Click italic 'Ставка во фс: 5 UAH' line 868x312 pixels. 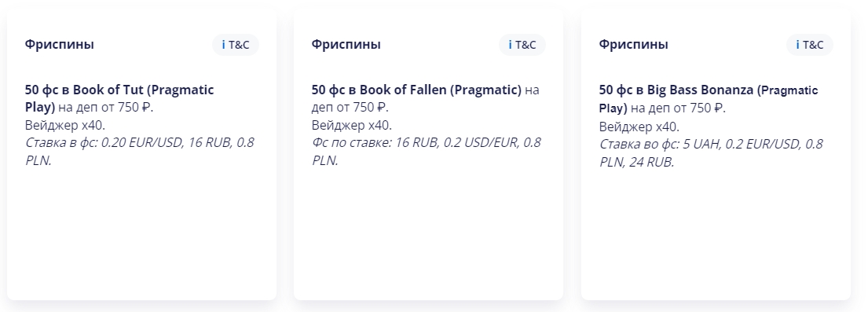(661, 144)
